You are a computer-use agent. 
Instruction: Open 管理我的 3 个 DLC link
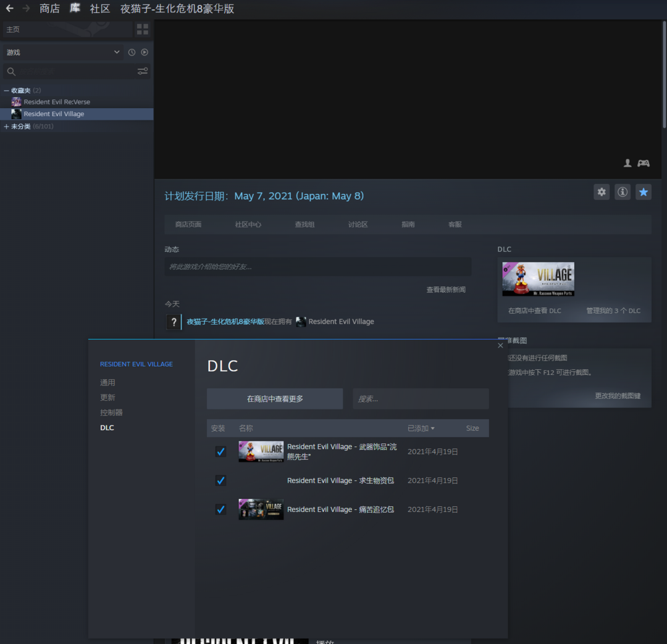tap(613, 311)
